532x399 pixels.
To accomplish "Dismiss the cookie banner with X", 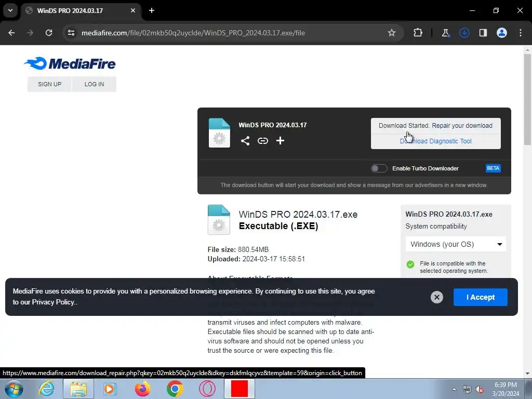I will pyautogui.click(x=436, y=297).
